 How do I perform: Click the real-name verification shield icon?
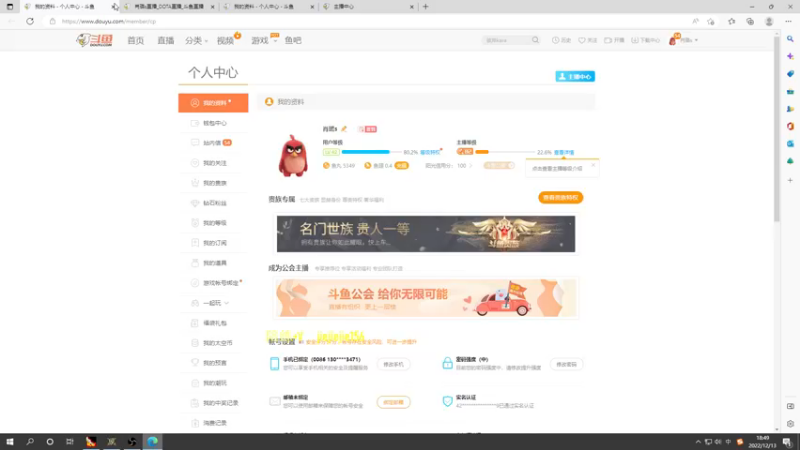[x=447, y=401]
